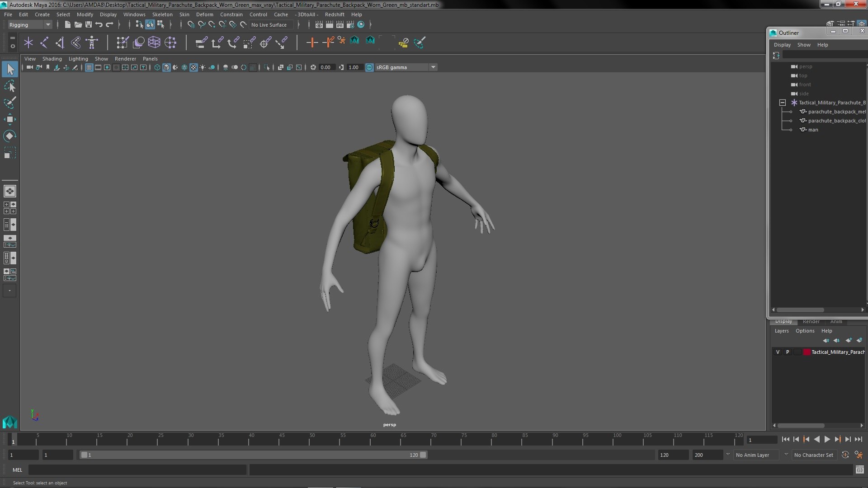Click the Create Lattice deformer icon
868x488 pixels.
154,42
